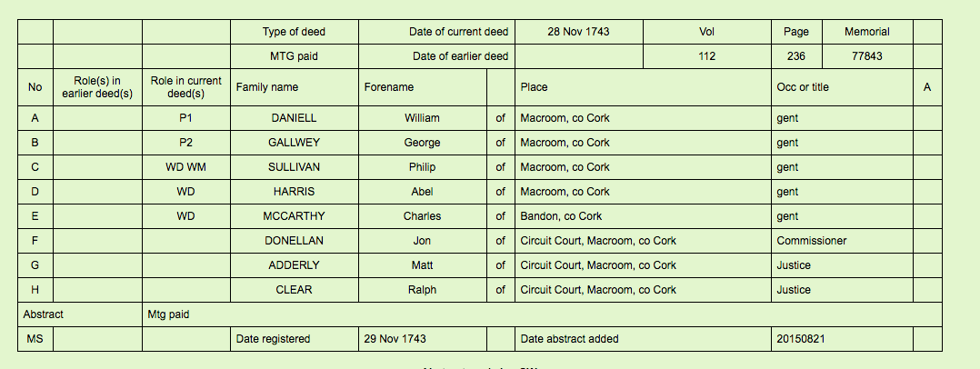Select memorial number 77843
980x369 pixels.
click(866, 56)
